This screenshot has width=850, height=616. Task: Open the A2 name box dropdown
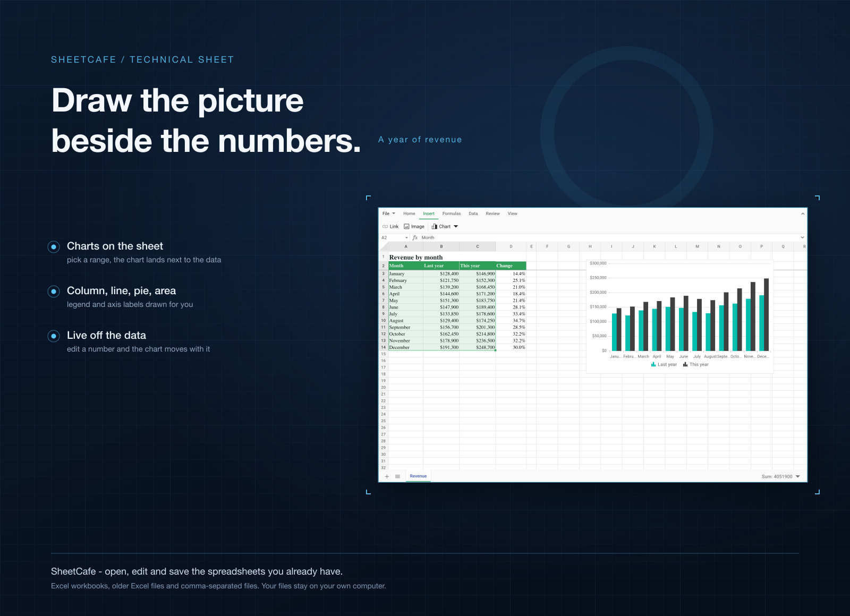(407, 238)
